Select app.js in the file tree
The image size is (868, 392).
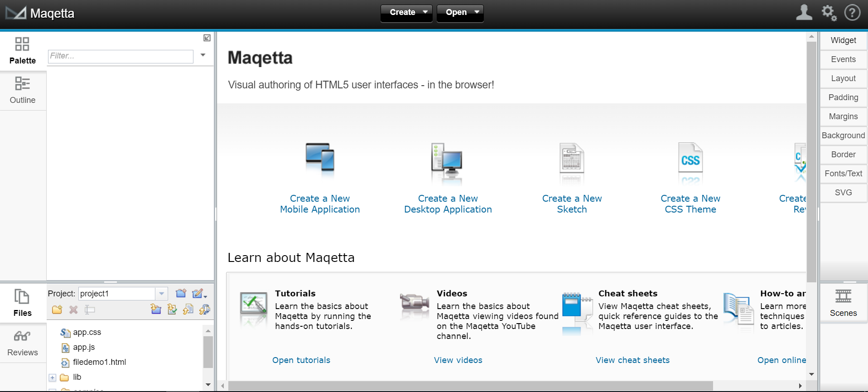84,347
